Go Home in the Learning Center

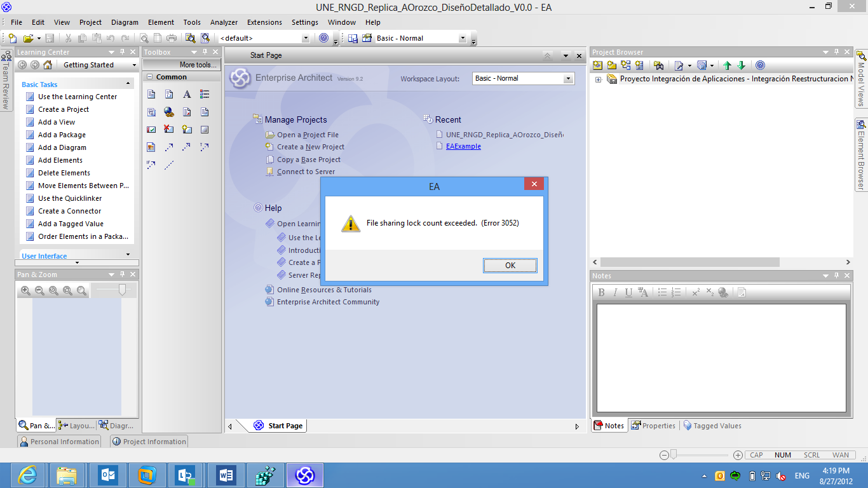tap(48, 65)
